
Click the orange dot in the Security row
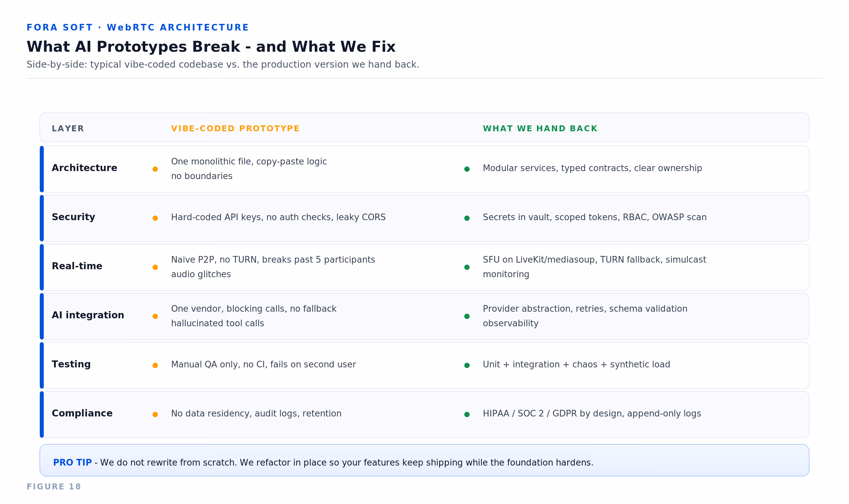point(155,218)
